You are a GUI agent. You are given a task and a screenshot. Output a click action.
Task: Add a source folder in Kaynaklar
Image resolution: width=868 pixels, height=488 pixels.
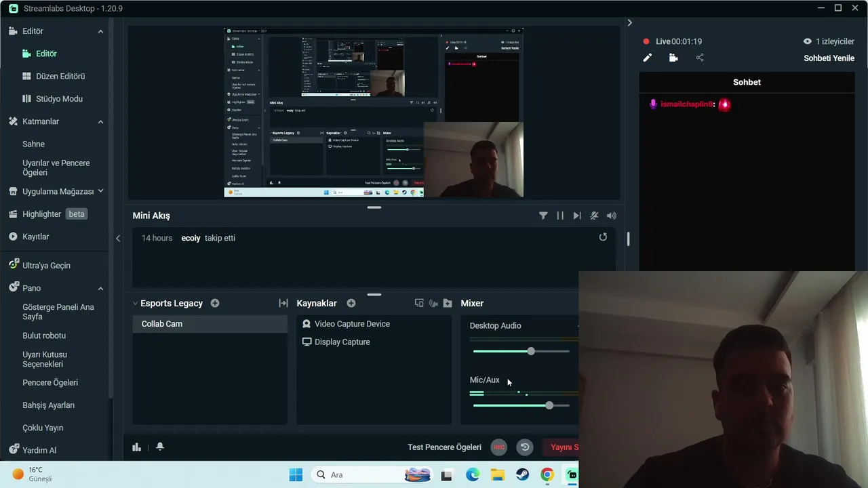[448, 303]
